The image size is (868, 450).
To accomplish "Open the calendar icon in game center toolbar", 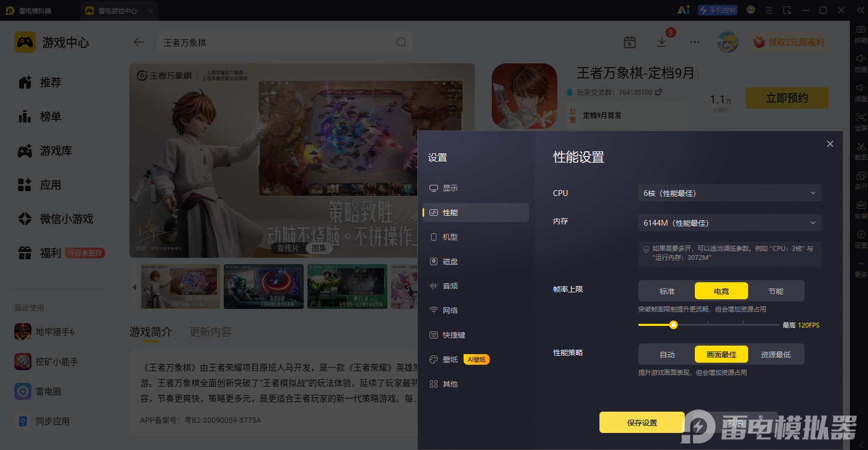I will pos(630,42).
